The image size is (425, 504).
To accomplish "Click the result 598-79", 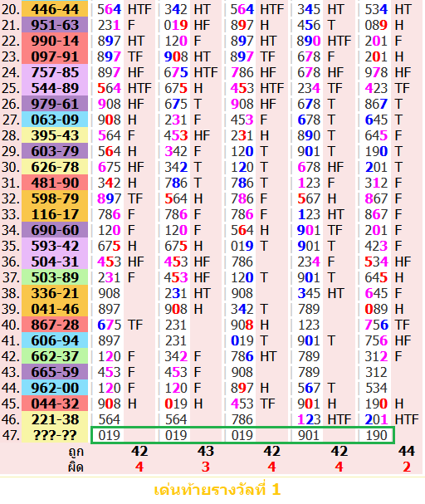I will 55,198.
